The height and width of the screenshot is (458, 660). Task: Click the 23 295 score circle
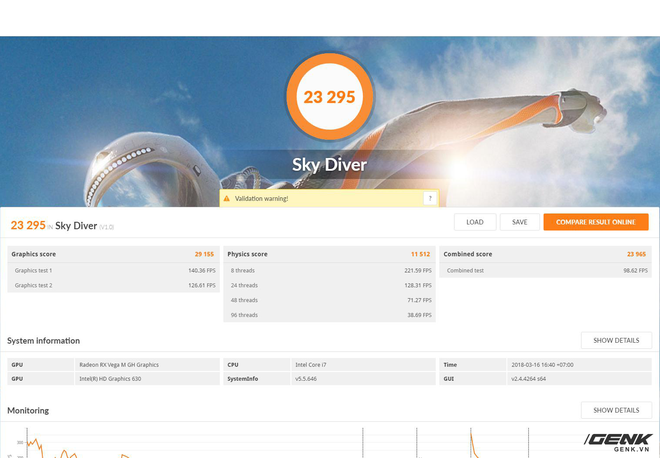coord(330,96)
